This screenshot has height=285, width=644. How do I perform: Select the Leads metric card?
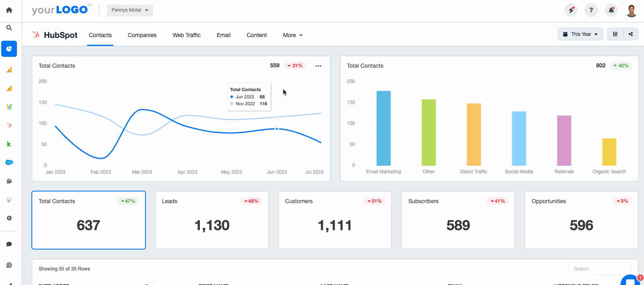pos(212,220)
